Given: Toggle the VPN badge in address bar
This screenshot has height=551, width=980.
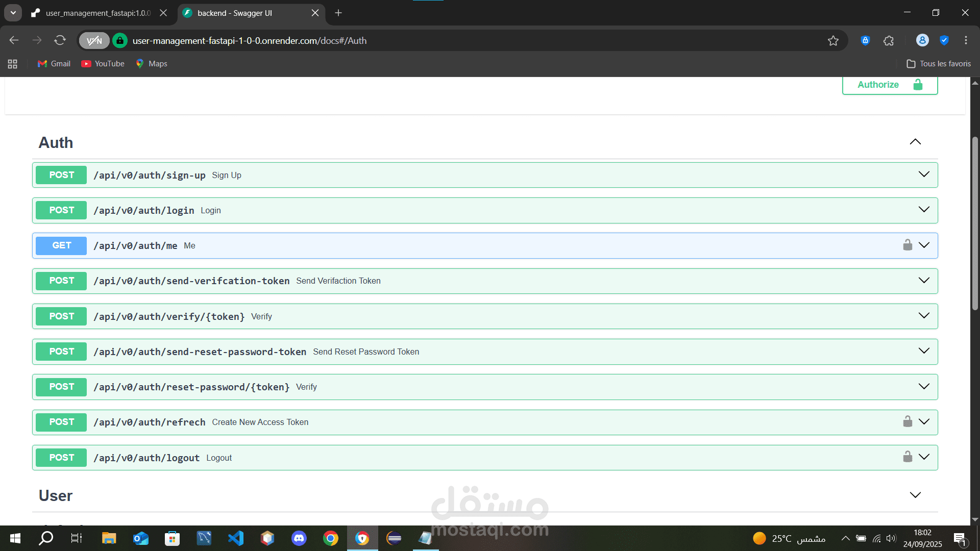Looking at the screenshot, I should [94, 41].
